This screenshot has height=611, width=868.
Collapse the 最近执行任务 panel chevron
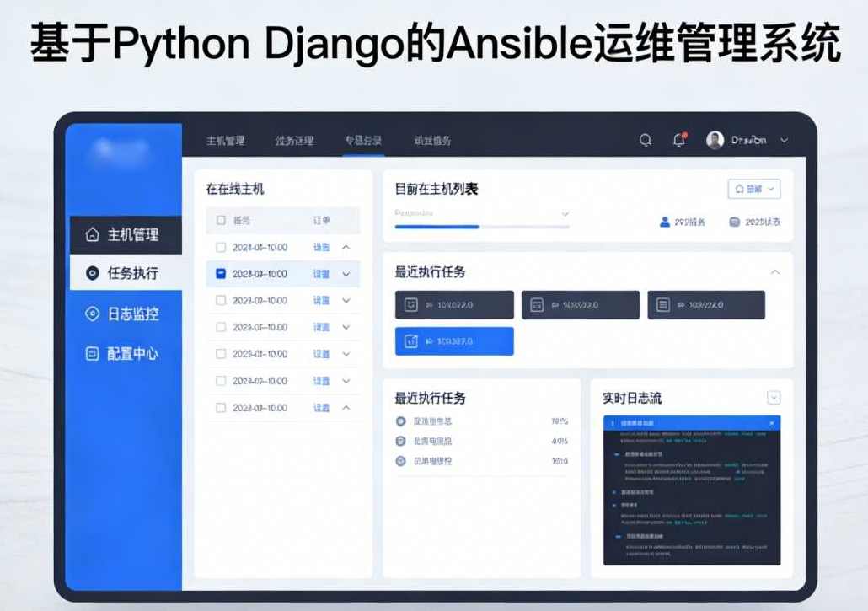pyautogui.click(x=776, y=272)
